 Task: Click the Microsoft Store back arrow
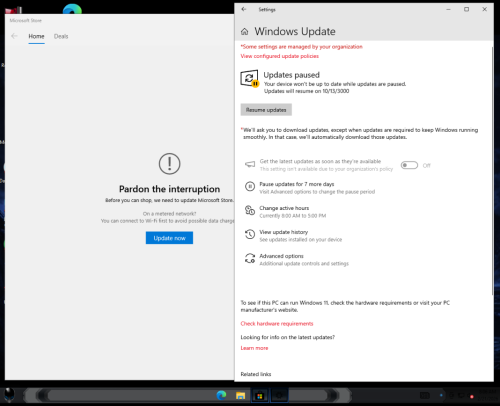pos(14,36)
